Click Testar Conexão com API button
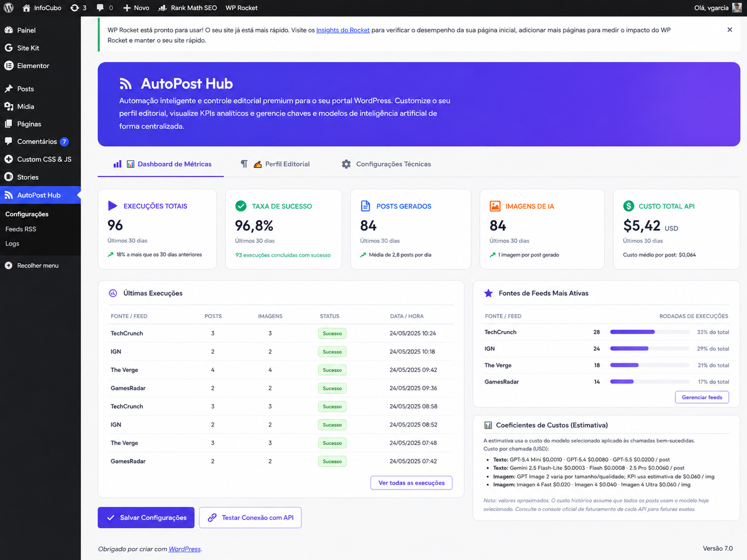747x560 pixels. tap(250, 518)
